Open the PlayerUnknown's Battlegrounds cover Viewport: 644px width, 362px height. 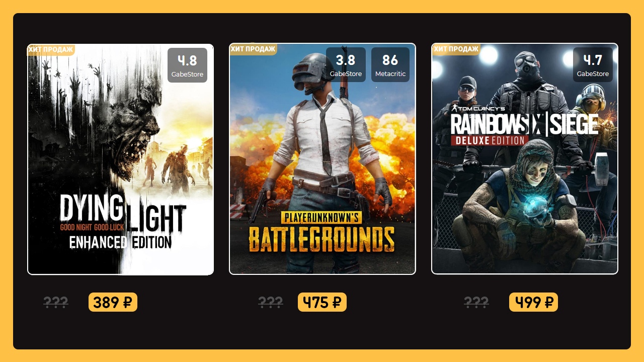coord(323,159)
